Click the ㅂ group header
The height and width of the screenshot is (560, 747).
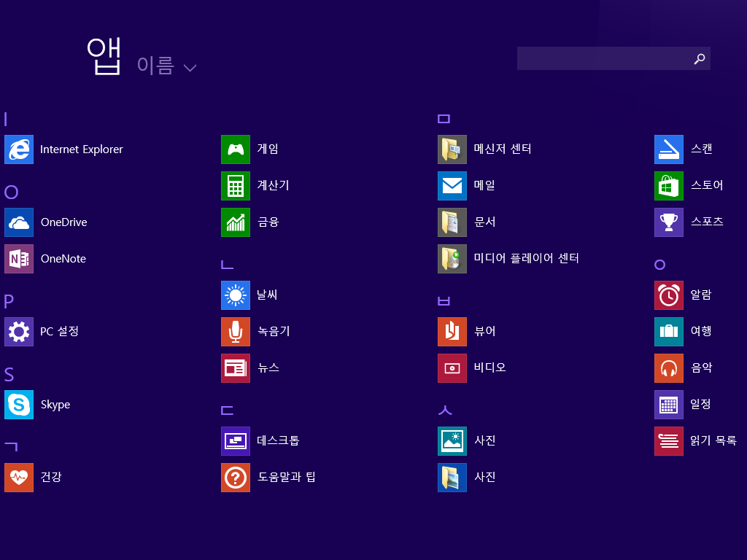(444, 301)
